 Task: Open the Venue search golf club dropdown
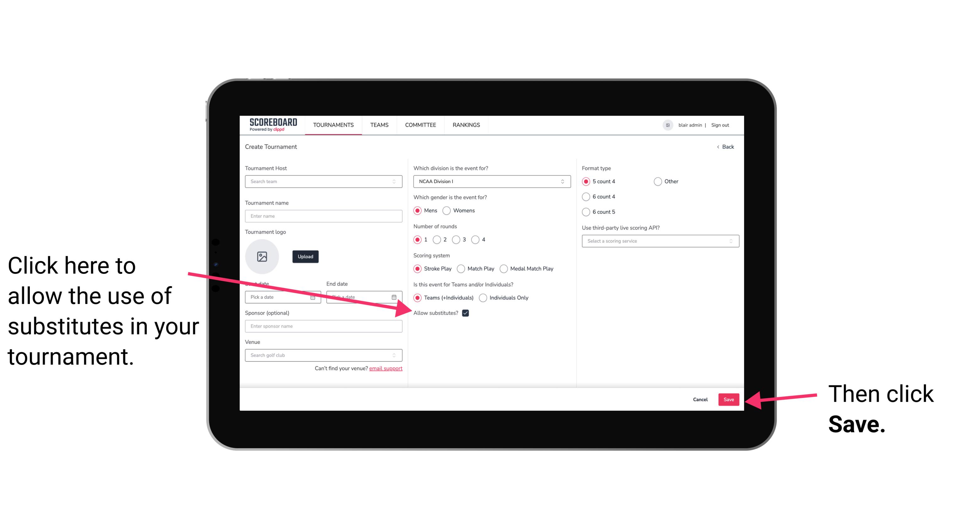pyautogui.click(x=323, y=356)
